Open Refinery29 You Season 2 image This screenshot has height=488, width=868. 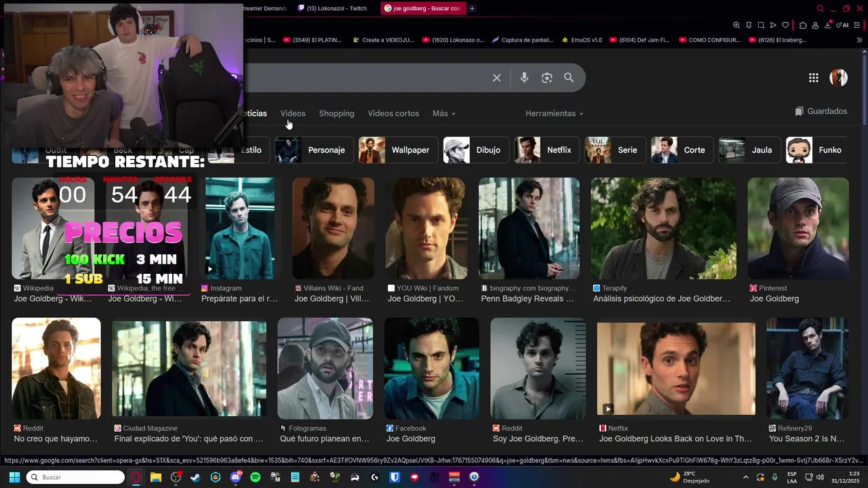tap(807, 369)
